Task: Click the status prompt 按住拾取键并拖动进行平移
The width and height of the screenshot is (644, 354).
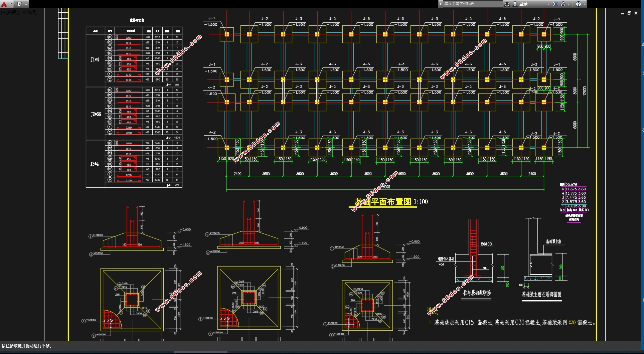Action: click(x=27, y=346)
